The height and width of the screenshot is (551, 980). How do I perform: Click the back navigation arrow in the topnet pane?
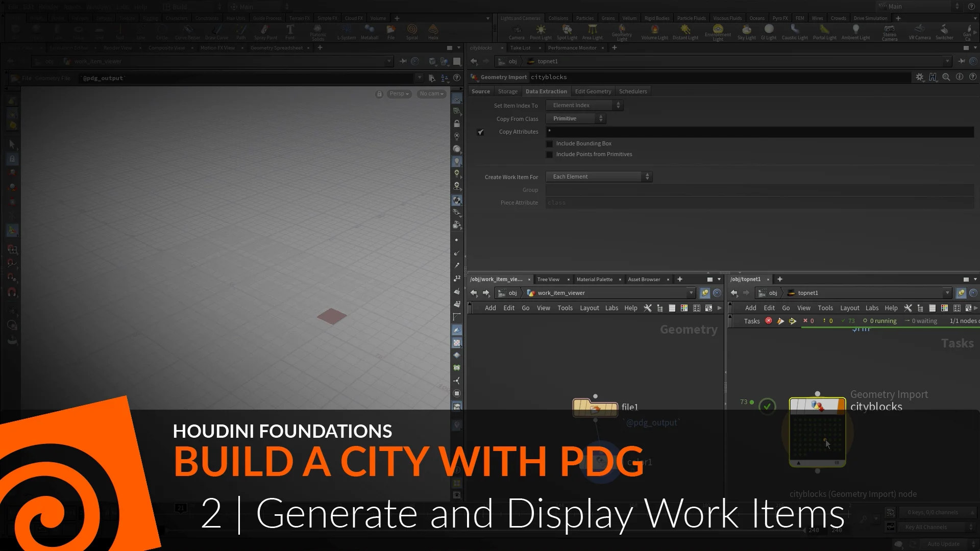735,293
